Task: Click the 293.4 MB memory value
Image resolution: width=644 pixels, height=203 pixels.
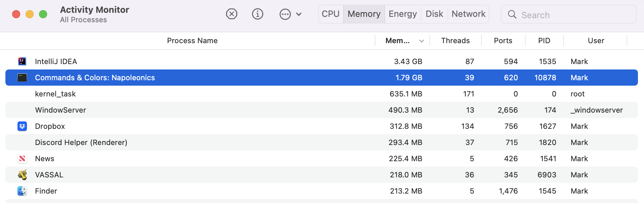Action: click(405, 142)
